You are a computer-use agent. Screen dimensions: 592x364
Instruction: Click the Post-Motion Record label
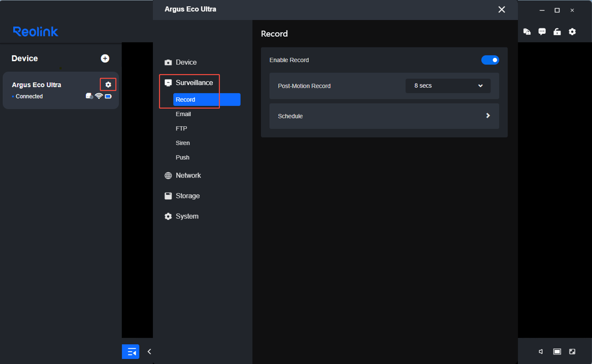(x=304, y=86)
